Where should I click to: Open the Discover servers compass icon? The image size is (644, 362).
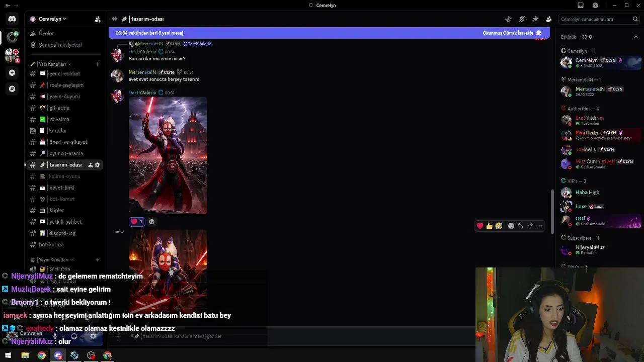click(12, 89)
